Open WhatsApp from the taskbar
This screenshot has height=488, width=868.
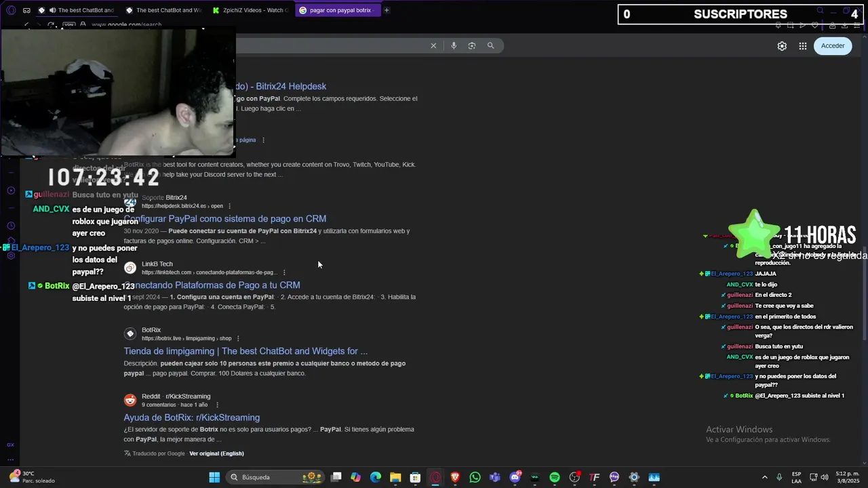point(475,477)
